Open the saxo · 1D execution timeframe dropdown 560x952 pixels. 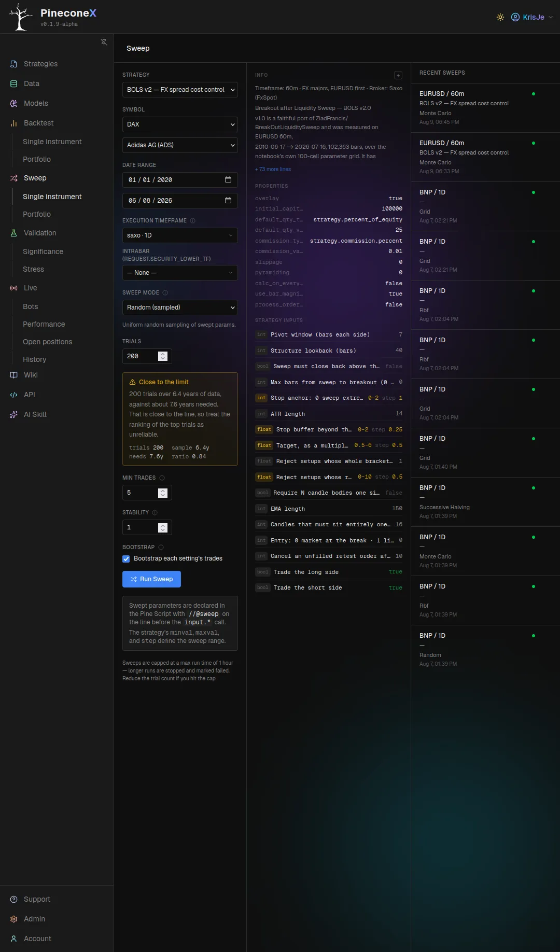coord(180,235)
